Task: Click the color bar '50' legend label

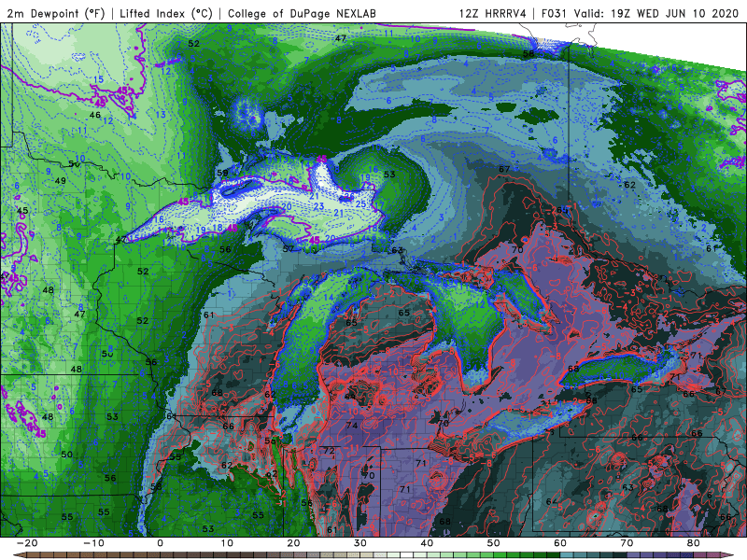Action: 494,543
